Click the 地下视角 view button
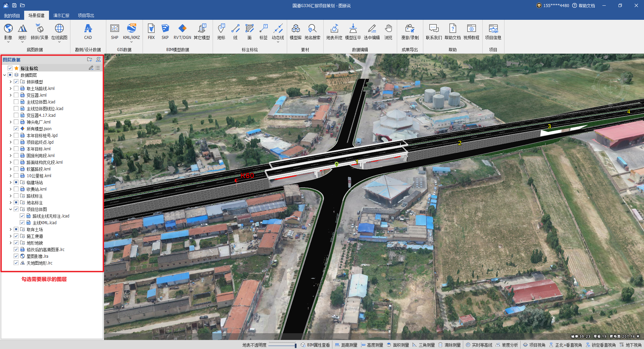644x349 pixels. click(631, 345)
